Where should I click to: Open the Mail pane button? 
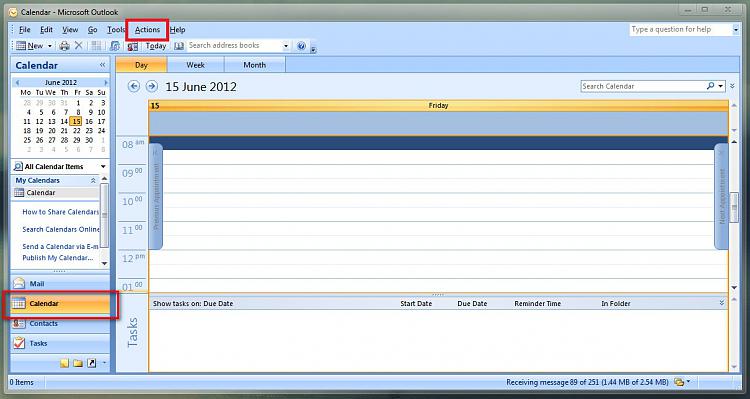(x=60, y=284)
